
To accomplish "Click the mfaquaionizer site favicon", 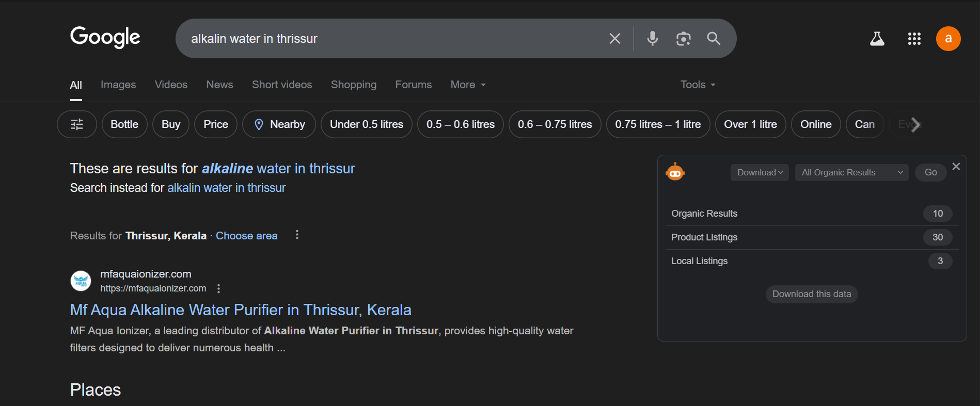I will click(x=81, y=281).
